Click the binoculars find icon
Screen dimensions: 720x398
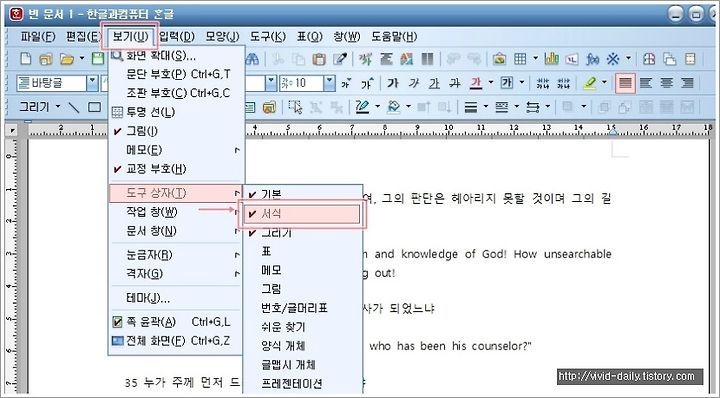(x=252, y=59)
